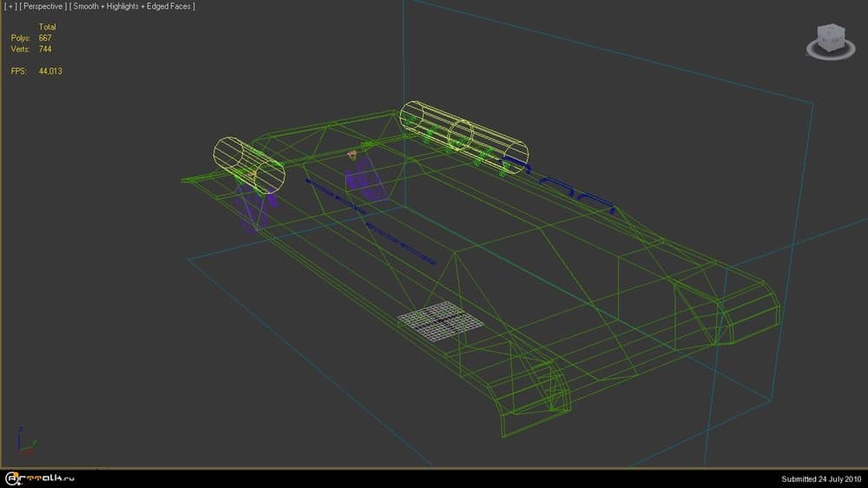Screen dimensions: 868x488
Task: Click the compass ring beneath the ViewCube
Action: pyautogui.click(x=826, y=50)
